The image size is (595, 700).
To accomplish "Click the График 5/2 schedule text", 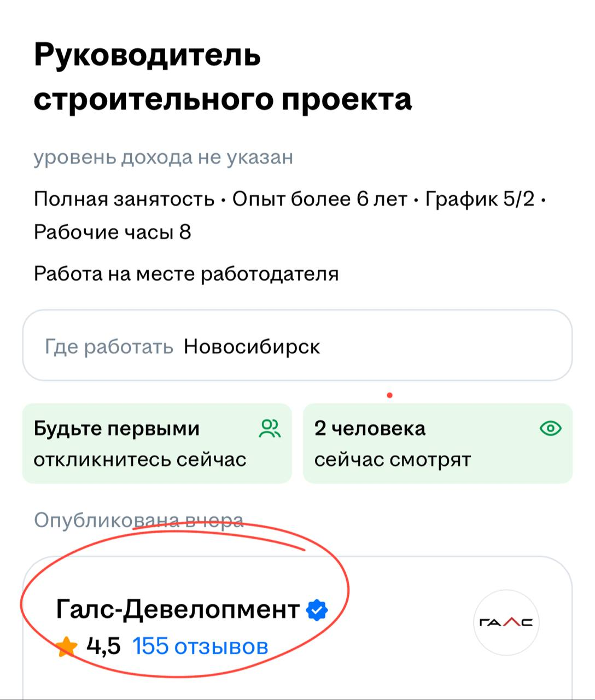I will 480,199.
